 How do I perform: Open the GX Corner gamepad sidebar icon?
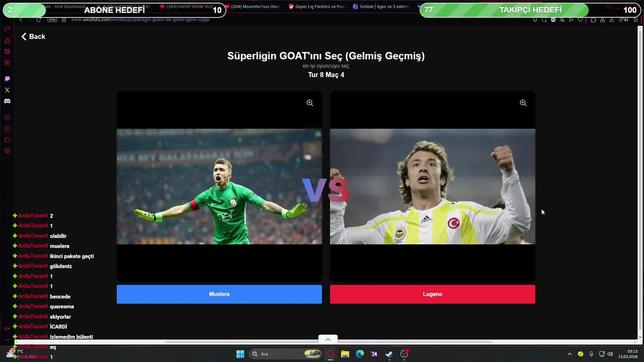click(x=7, y=40)
